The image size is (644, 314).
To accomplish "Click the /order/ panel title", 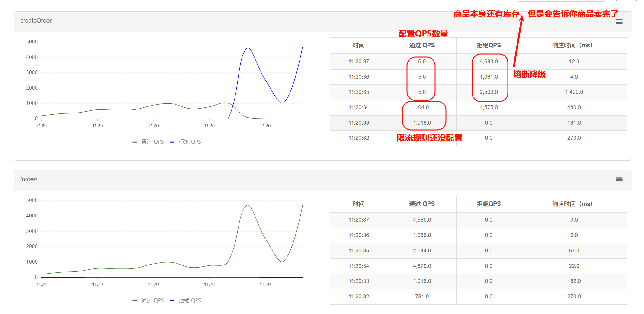I will (29, 179).
